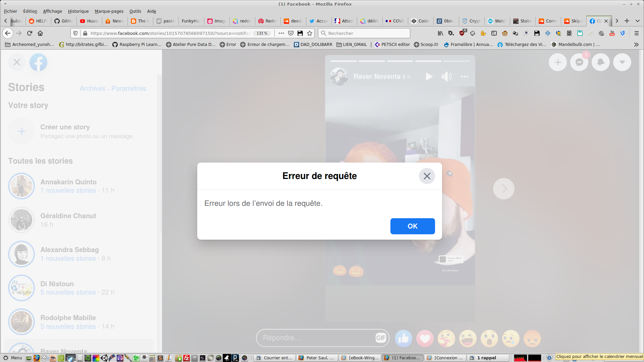Expand Facebook account dropdown arrow
This screenshot has width=644, height=362.
[x=622, y=62]
